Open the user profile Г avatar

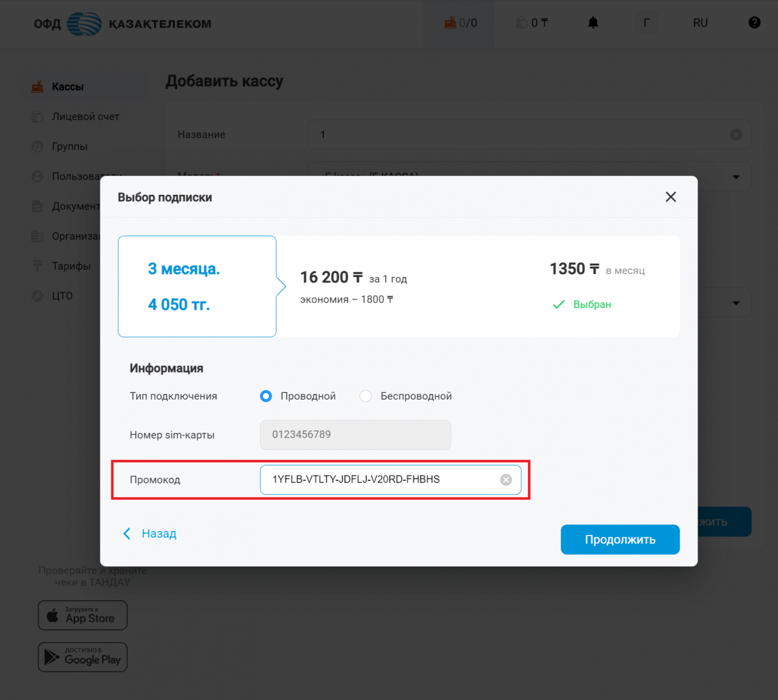coord(646,23)
